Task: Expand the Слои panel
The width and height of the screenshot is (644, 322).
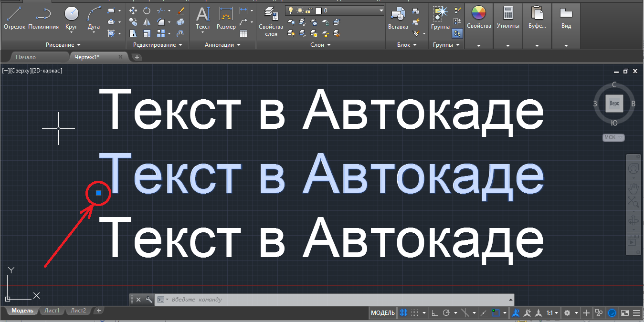Action: [x=320, y=45]
